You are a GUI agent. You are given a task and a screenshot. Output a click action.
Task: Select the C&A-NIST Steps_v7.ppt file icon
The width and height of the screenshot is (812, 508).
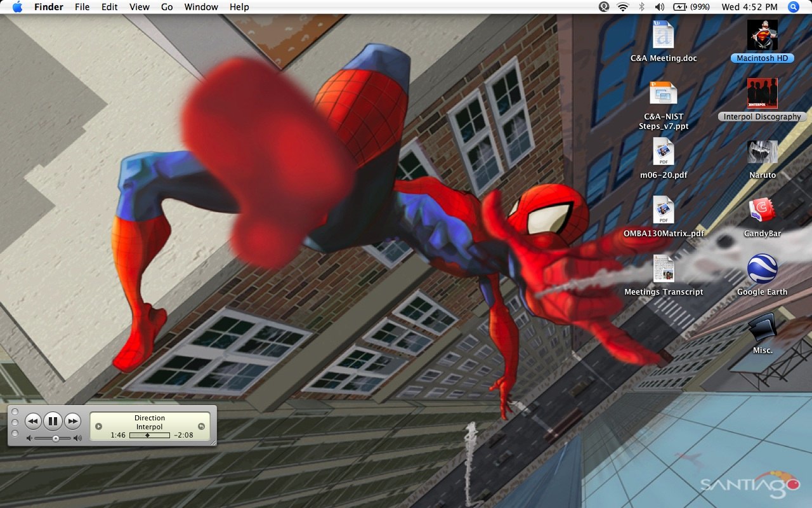point(664,94)
